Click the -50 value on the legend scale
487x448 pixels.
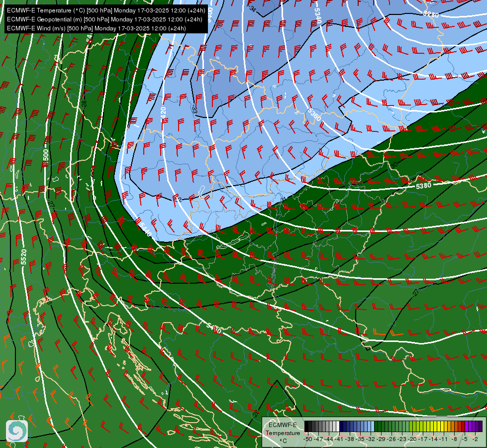pyautogui.click(x=308, y=439)
